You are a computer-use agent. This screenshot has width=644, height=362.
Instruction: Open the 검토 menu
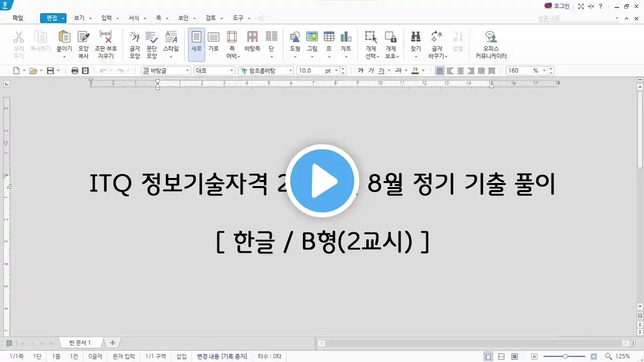click(211, 18)
